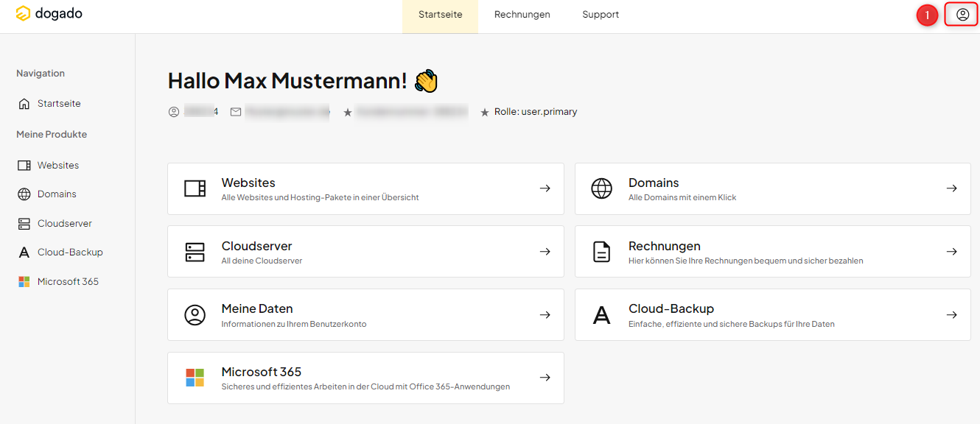Click the red notification badge
The height and width of the screenshot is (424, 980).
pyautogui.click(x=927, y=15)
